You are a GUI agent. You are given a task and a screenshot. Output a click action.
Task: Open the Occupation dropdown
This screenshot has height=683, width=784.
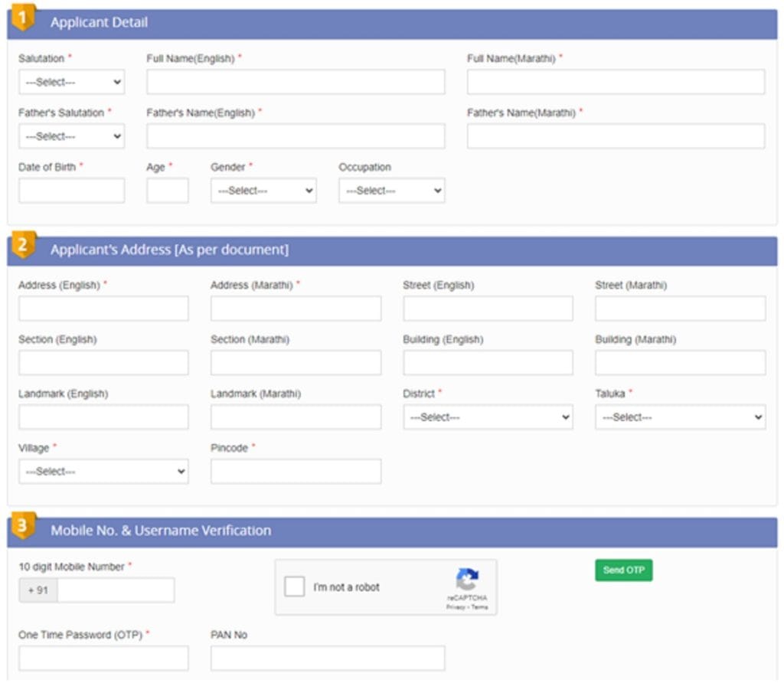[x=391, y=190]
